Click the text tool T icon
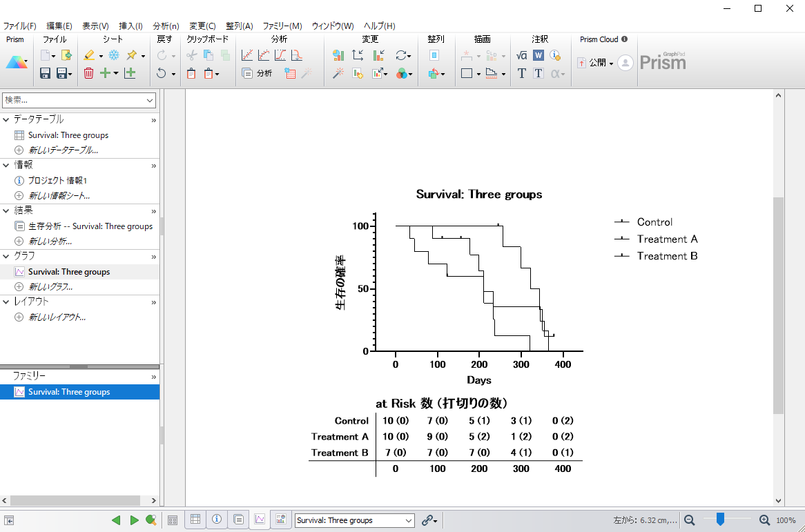Viewport: 805px width, 532px height. tap(522, 73)
